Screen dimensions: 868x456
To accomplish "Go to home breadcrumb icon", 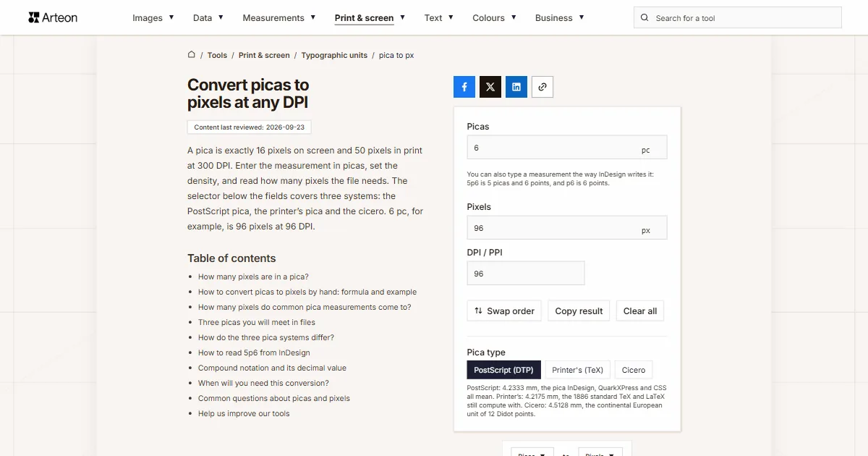I will pyautogui.click(x=192, y=55).
